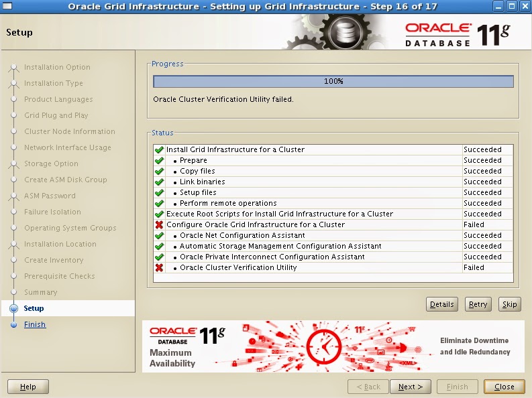Open the window menu icon in title bar
Image resolution: width=532 pixels, height=398 pixels.
point(7,6)
